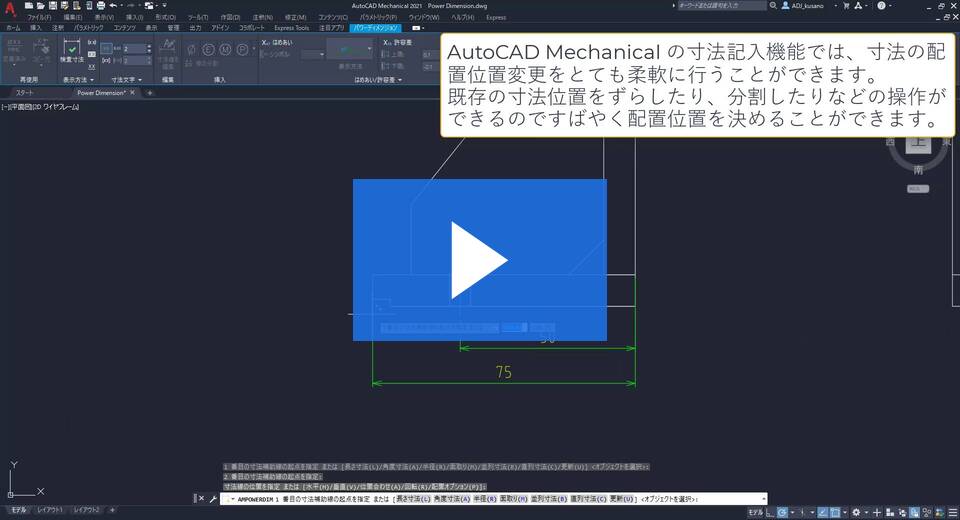Open the ファイル(F) menu
960x520 pixels.
[39, 17]
